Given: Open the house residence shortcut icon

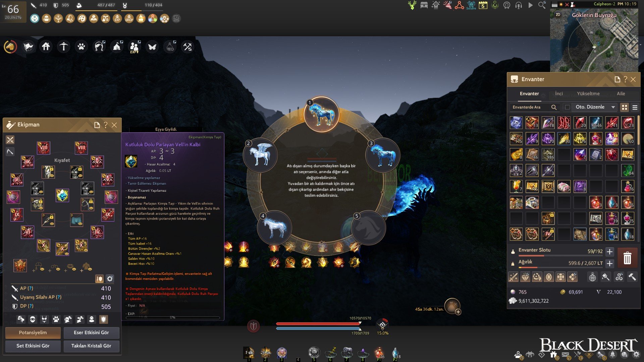Looking at the screenshot, I should (46, 47).
